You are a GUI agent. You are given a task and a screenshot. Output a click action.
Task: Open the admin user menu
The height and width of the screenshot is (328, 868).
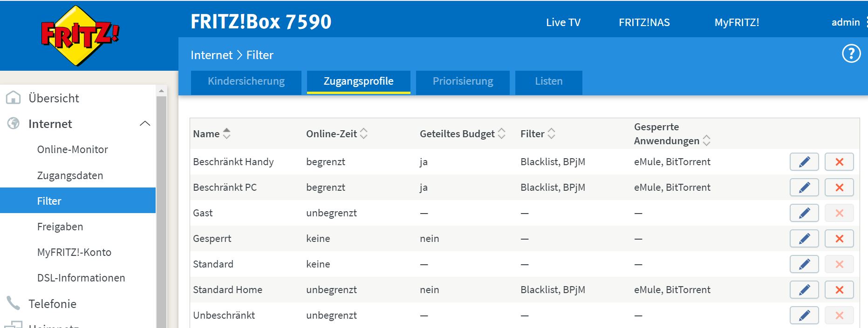pyautogui.click(x=846, y=22)
